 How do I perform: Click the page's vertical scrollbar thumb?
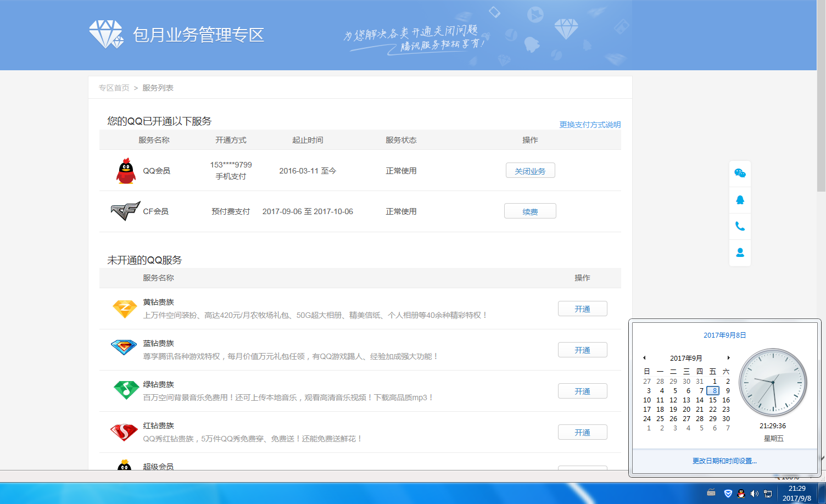821,96
